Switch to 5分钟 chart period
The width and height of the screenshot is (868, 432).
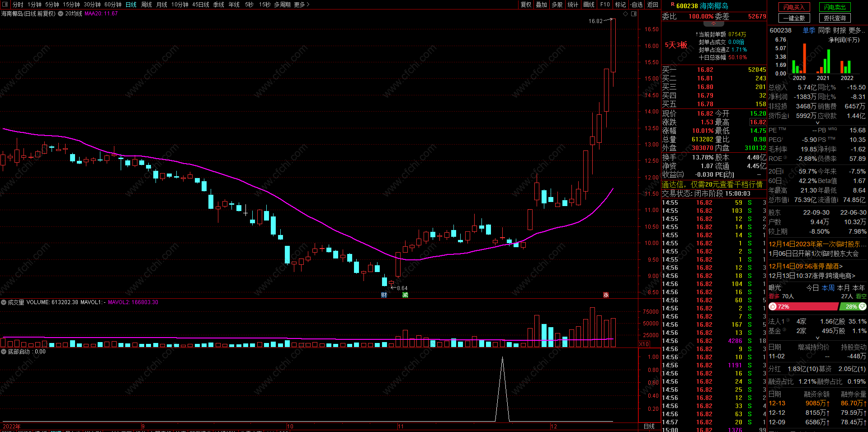point(52,5)
